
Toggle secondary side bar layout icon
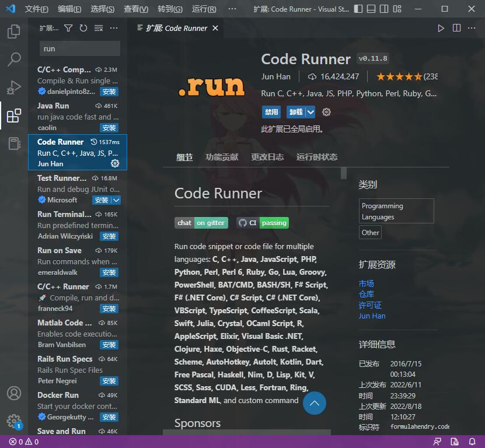[x=384, y=9]
